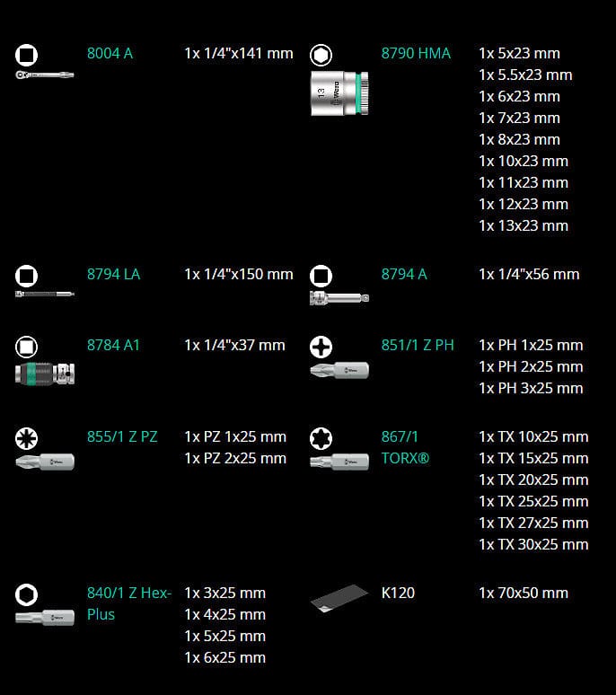This screenshot has width=616, height=695.
Task: Click the Pozidriv profile icon
Action: (x=26, y=438)
